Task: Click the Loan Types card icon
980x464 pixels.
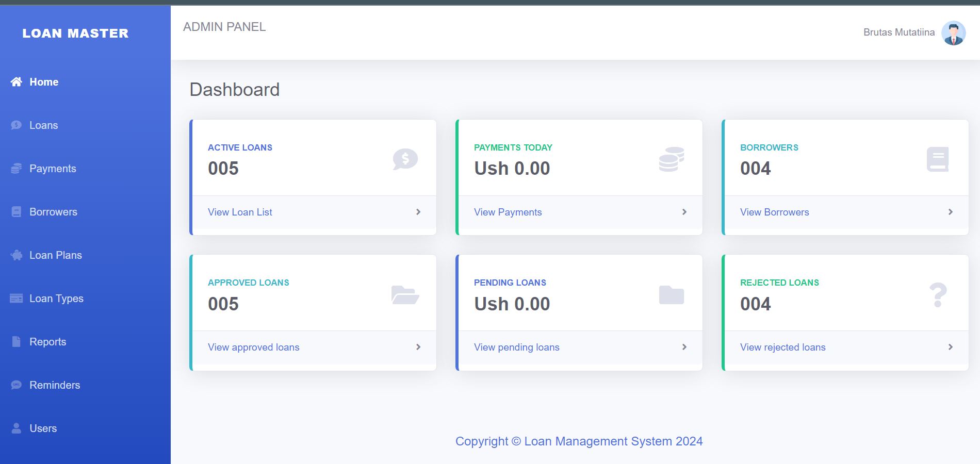Action: [17, 299]
